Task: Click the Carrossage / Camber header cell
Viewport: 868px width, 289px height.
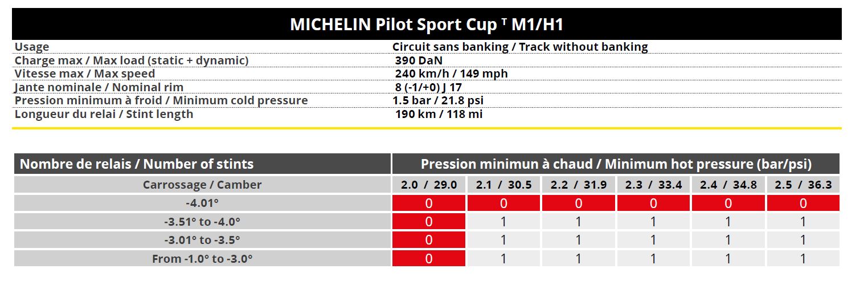Action: 202,185
